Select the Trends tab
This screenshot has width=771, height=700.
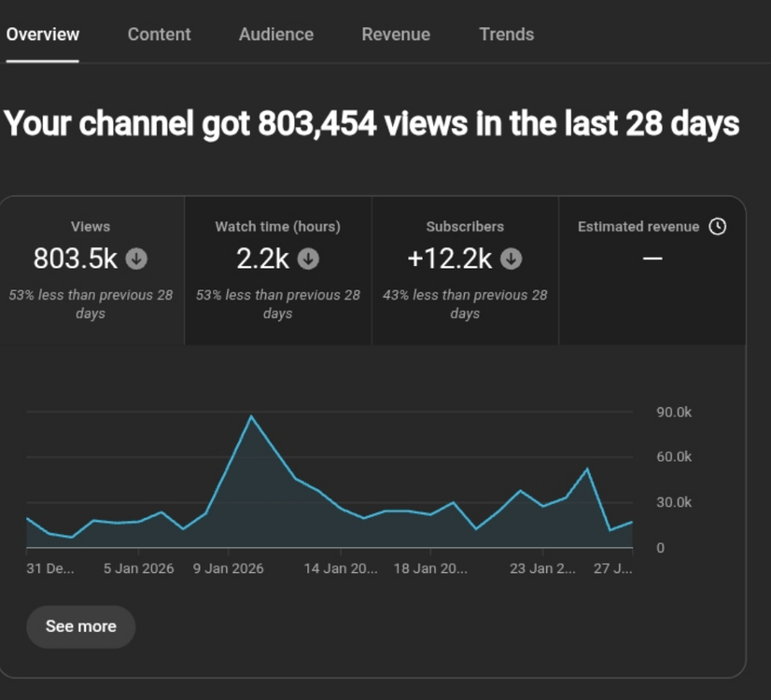point(506,35)
